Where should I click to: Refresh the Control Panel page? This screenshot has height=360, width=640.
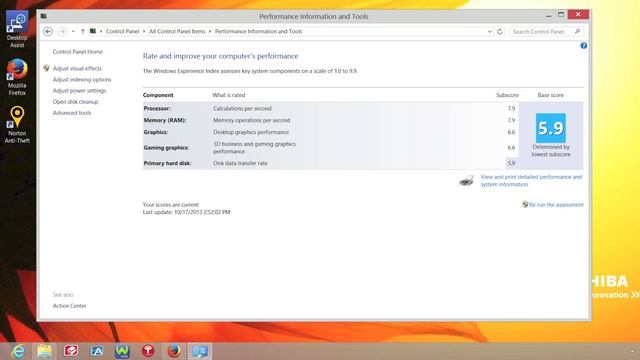click(x=500, y=31)
